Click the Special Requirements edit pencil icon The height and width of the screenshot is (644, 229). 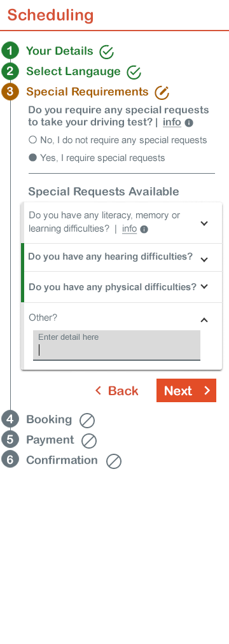[x=162, y=92]
